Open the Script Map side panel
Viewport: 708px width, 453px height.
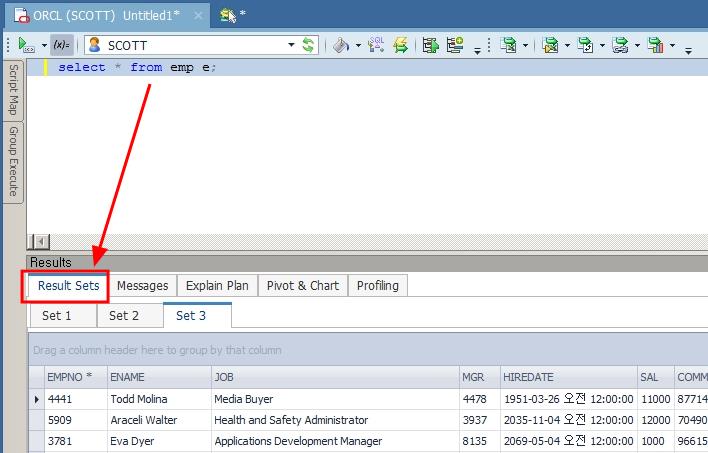pyautogui.click(x=13, y=90)
